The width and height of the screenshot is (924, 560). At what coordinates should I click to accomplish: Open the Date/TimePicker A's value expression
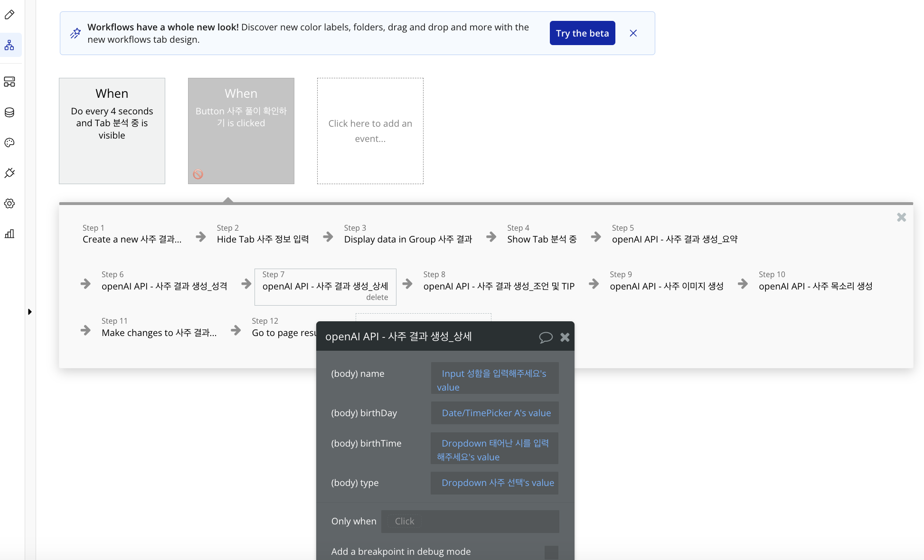(496, 413)
